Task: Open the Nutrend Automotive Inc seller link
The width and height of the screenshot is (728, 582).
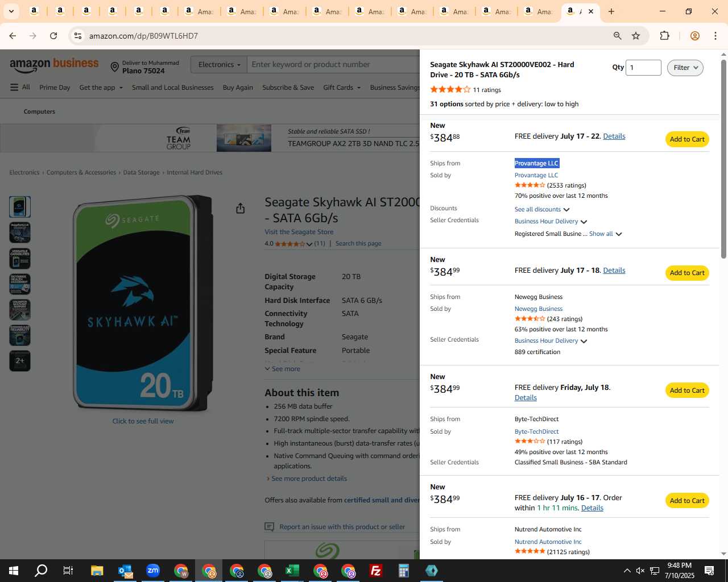Action: 548,542
